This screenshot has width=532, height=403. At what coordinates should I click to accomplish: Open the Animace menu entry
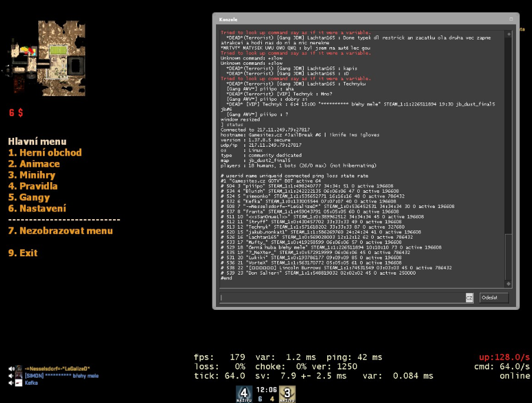[34, 164]
